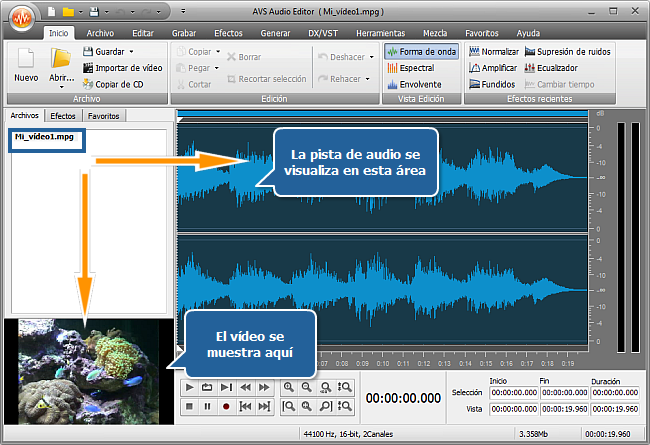Toggle loop playback
Viewport: 650px width, 445px height.
pos(207,387)
